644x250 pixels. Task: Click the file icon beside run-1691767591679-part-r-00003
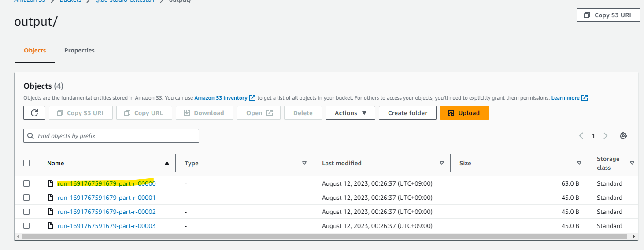click(x=51, y=226)
